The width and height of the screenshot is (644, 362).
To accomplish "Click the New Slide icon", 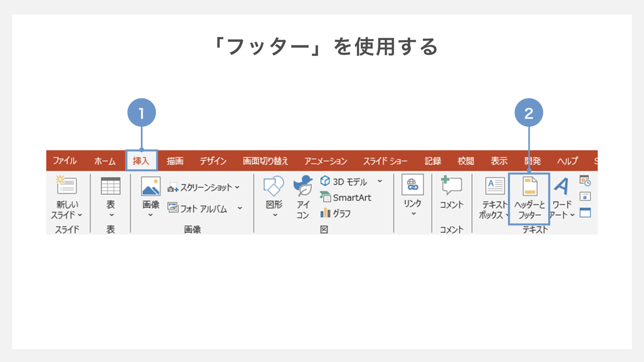I will pyautogui.click(x=66, y=185).
